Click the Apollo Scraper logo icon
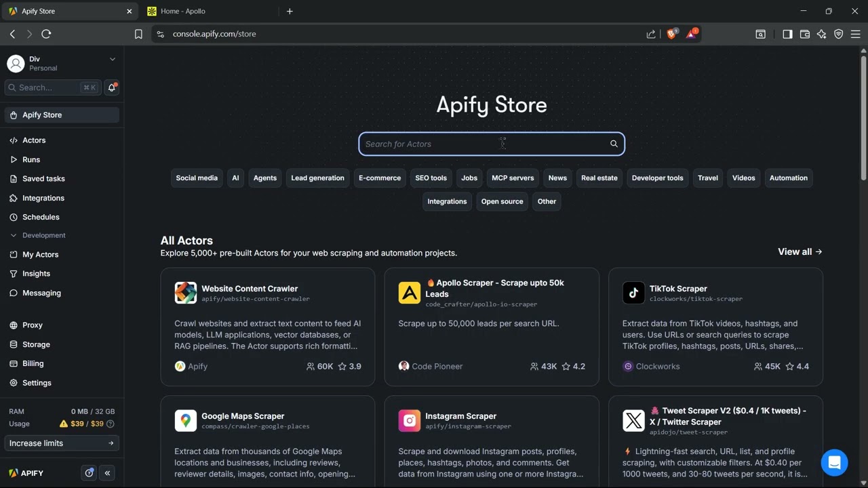This screenshot has height=488, width=868. click(409, 293)
